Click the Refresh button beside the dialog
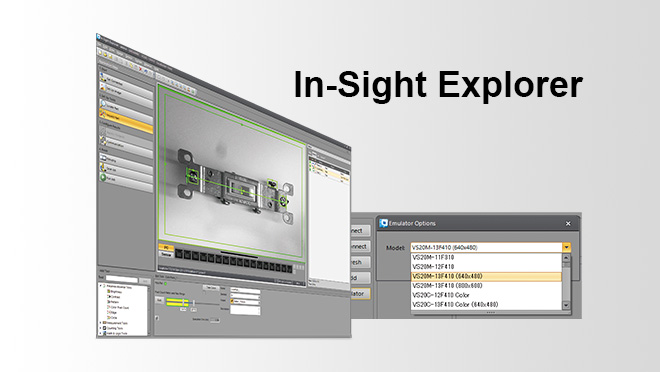The image size is (660, 372). click(361, 262)
